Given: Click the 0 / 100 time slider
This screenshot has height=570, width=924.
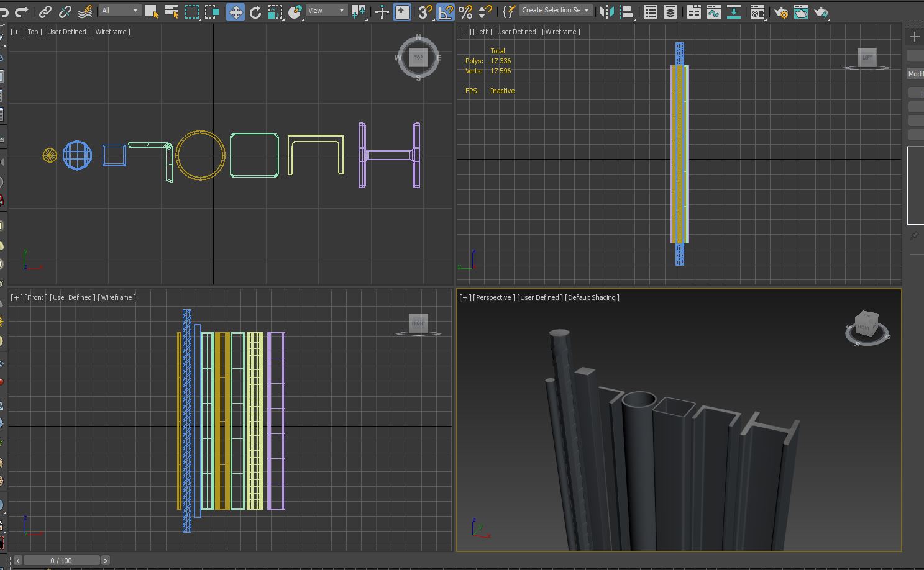Looking at the screenshot, I should [62, 561].
